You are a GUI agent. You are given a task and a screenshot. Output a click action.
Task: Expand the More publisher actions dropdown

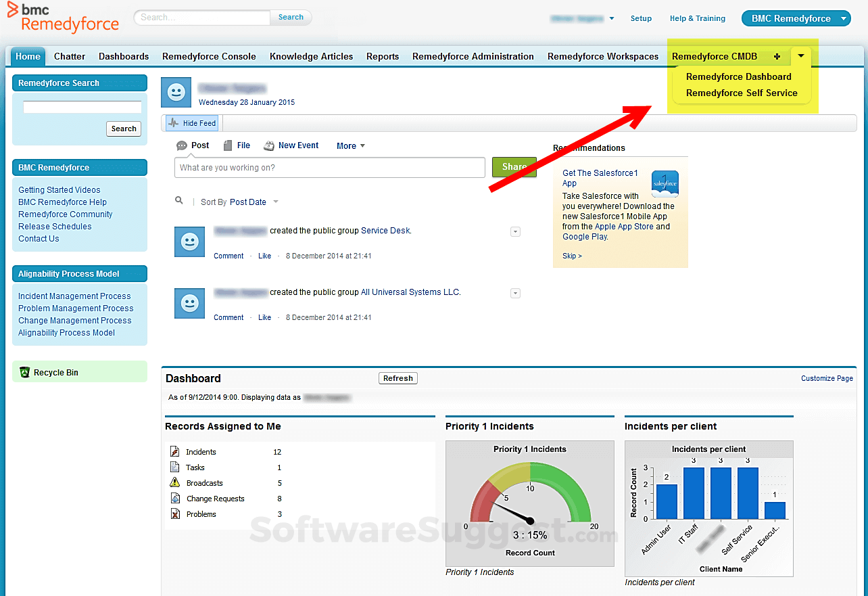click(351, 145)
